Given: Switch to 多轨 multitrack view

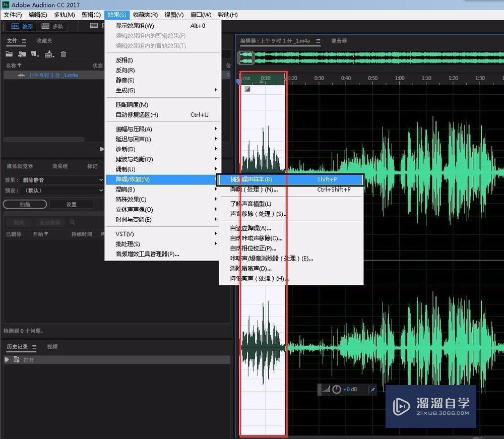Looking at the screenshot, I should [x=52, y=26].
